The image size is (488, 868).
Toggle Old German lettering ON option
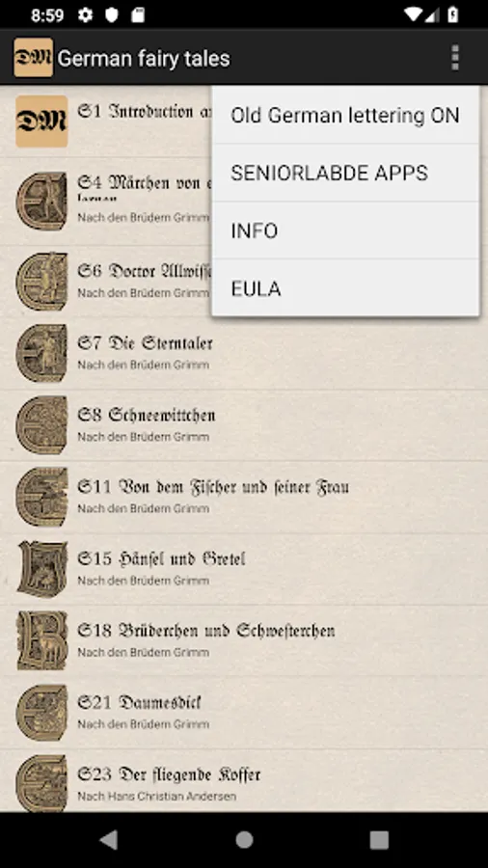click(345, 115)
